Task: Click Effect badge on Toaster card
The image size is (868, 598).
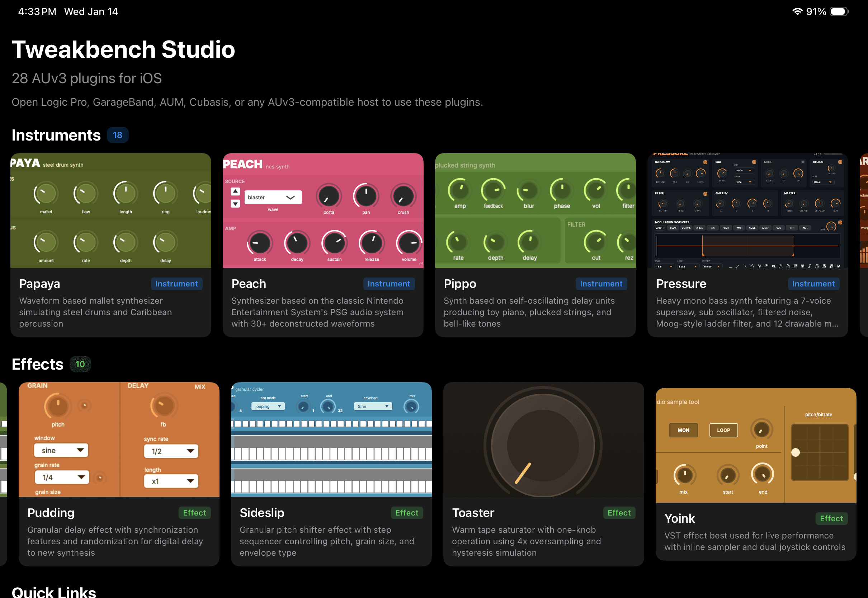Action: click(619, 513)
